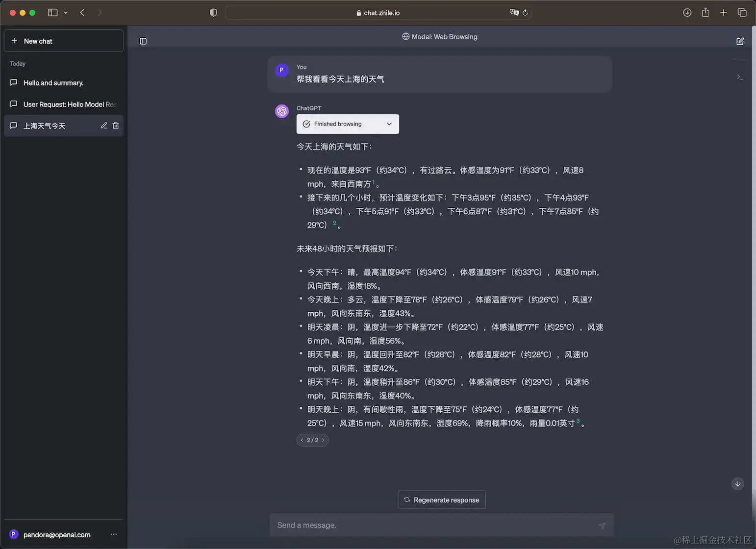Image resolution: width=756 pixels, height=549 pixels.
Task: Open a new conversation with the compose icon
Action: click(x=740, y=41)
